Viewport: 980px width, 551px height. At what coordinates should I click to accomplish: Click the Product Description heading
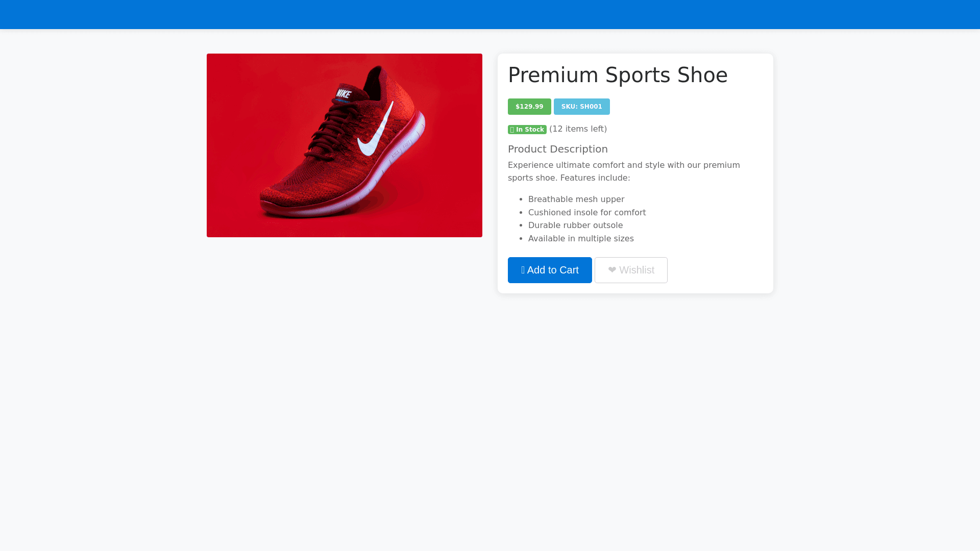click(557, 149)
